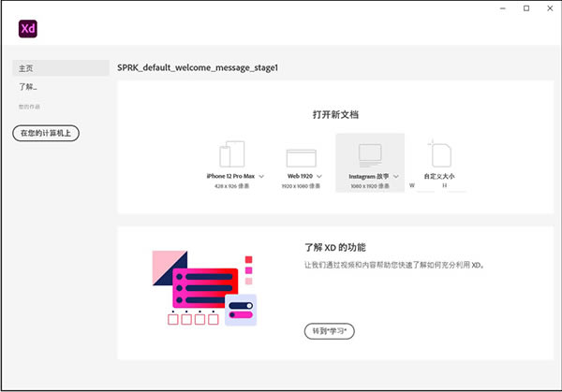
Task: Click the SPRK_default_welcome_message_stage1 text
Action: (x=198, y=67)
